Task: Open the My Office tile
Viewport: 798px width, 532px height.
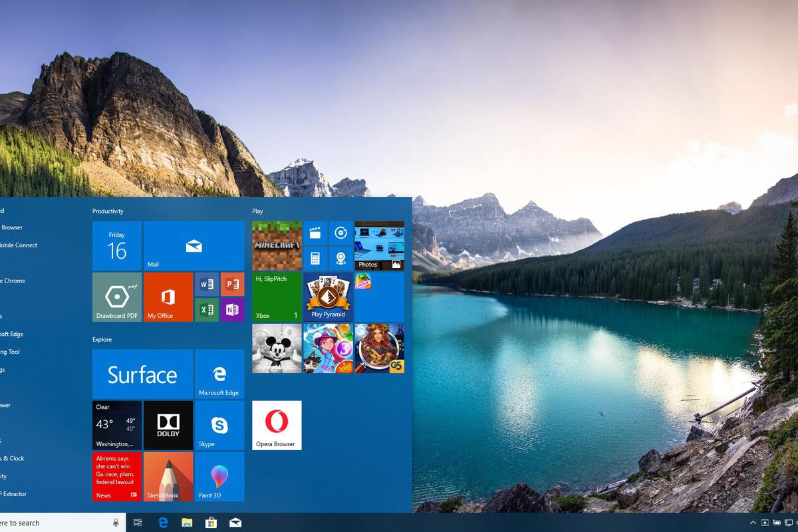Action: (x=168, y=297)
